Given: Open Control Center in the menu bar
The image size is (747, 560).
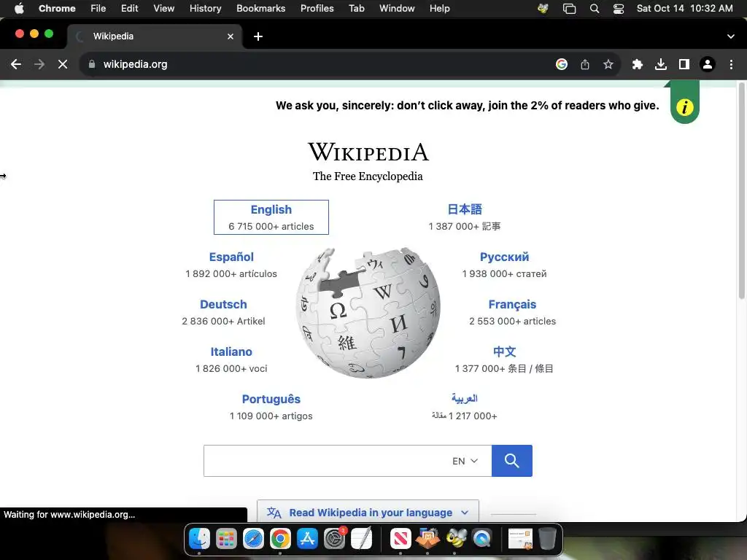Looking at the screenshot, I should [x=619, y=8].
